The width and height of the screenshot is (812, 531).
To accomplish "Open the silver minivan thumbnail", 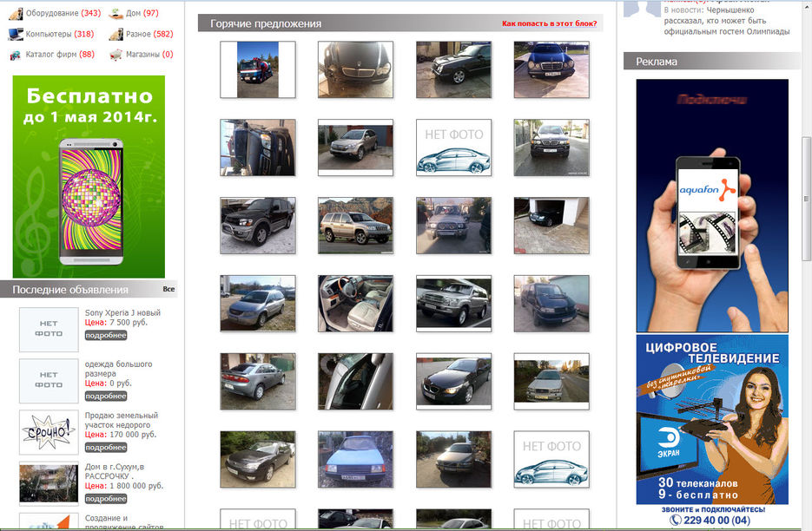I will coord(258,304).
